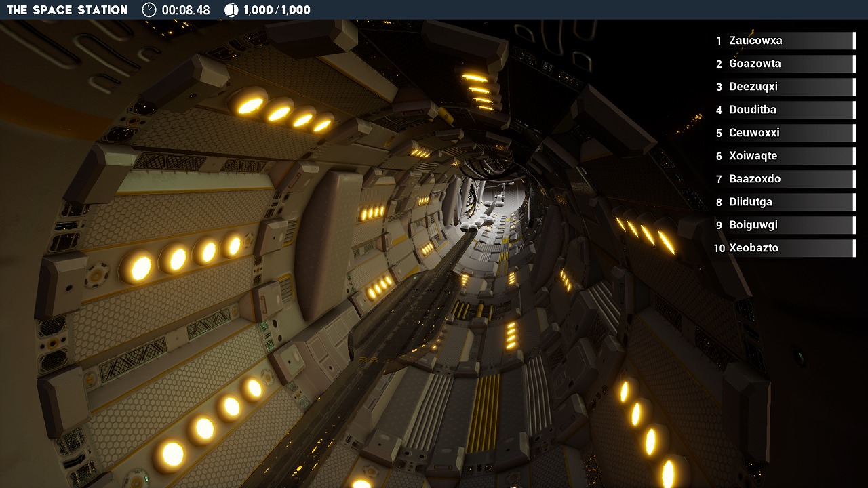
Task: Select leaderboard entry Boiguwgi
Action: pos(784,225)
